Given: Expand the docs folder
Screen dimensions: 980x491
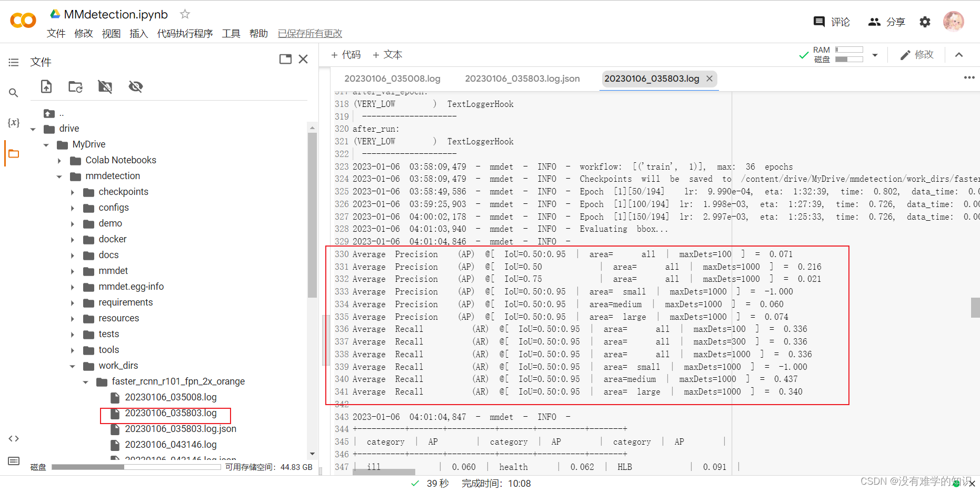Looking at the screenshot, I should tap(73, 256).
